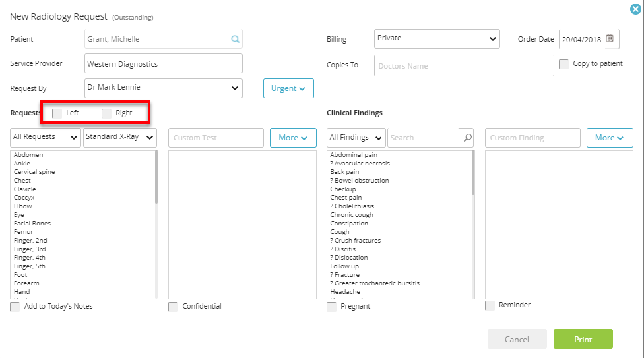
Task: Open the Urgent dropdown button
Action: click(288, 88)
